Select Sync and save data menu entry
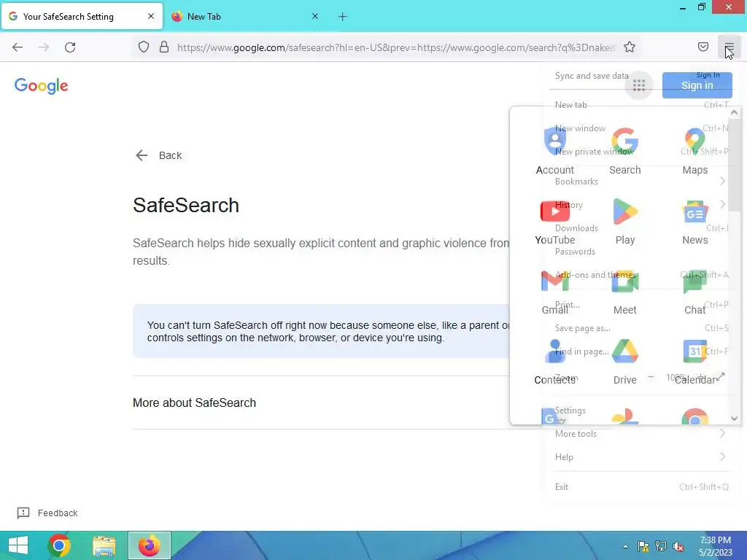Screen dimensions: 747x560 pos(592,76)
